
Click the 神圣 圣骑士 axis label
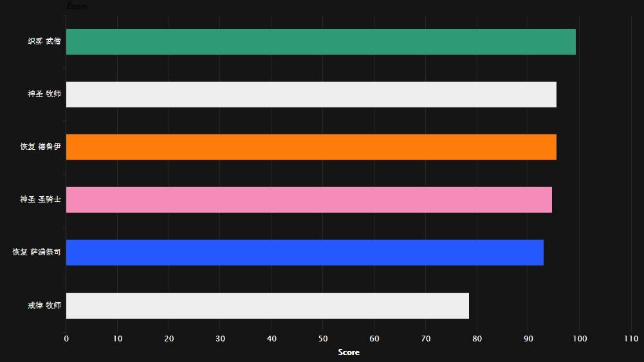coord(40,200)
